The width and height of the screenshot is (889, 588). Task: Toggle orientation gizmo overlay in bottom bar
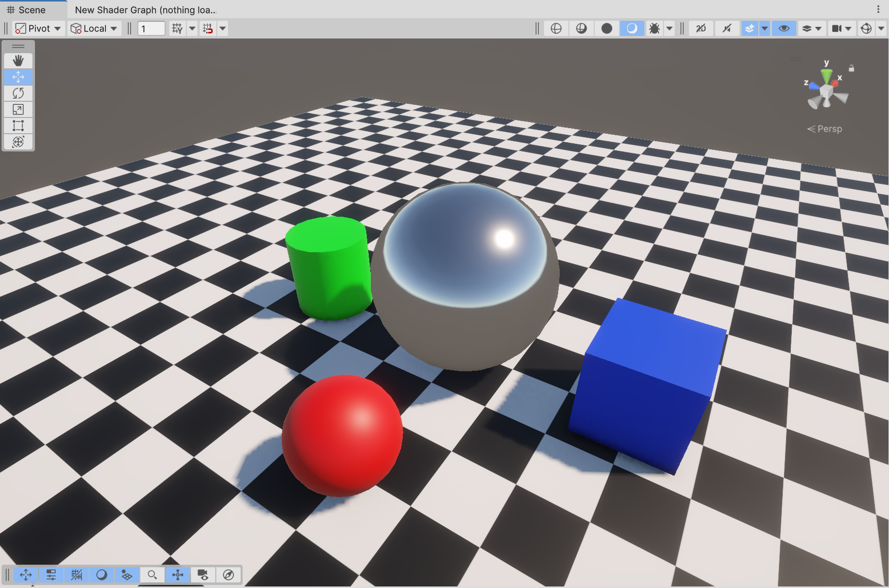[x=178, y=575]
